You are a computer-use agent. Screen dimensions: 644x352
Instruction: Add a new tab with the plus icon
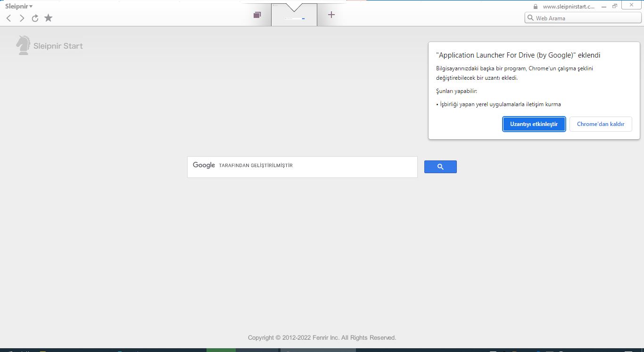(331, 15)
